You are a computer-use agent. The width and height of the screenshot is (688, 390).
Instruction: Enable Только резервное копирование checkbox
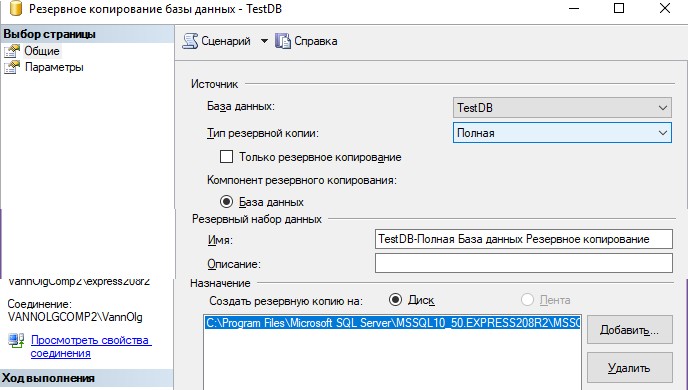(226, 157)
